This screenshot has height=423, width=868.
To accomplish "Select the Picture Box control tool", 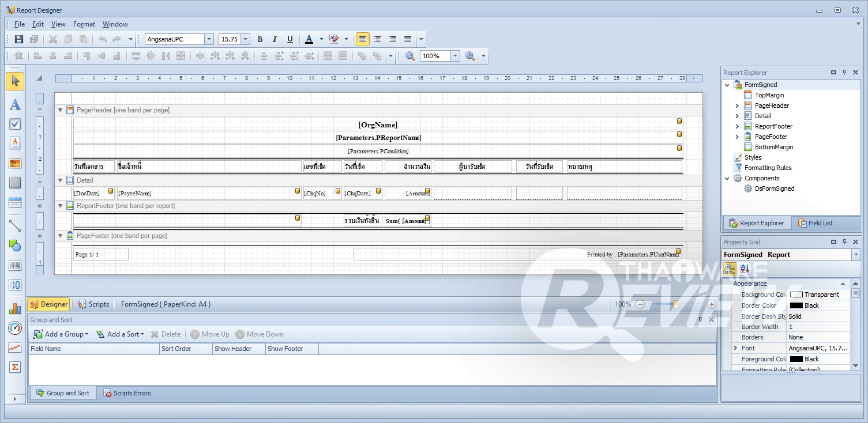I will pyautogui.click(x=15, y=164).
